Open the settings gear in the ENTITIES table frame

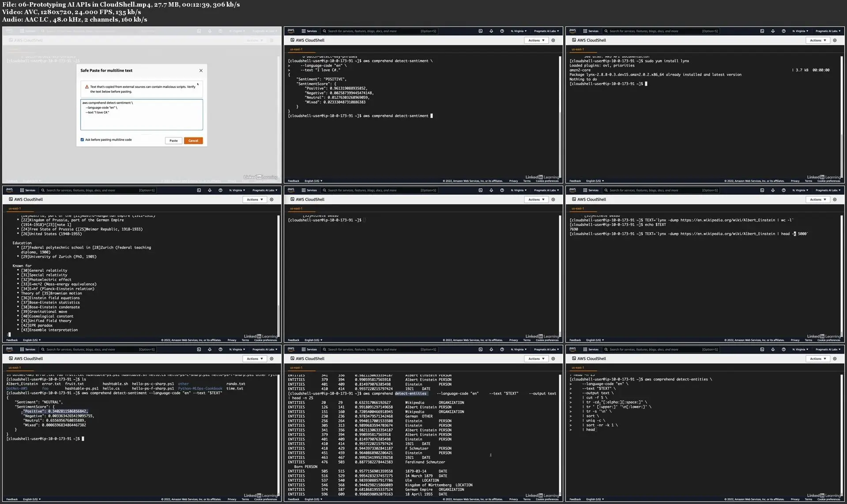pos(553,358)
